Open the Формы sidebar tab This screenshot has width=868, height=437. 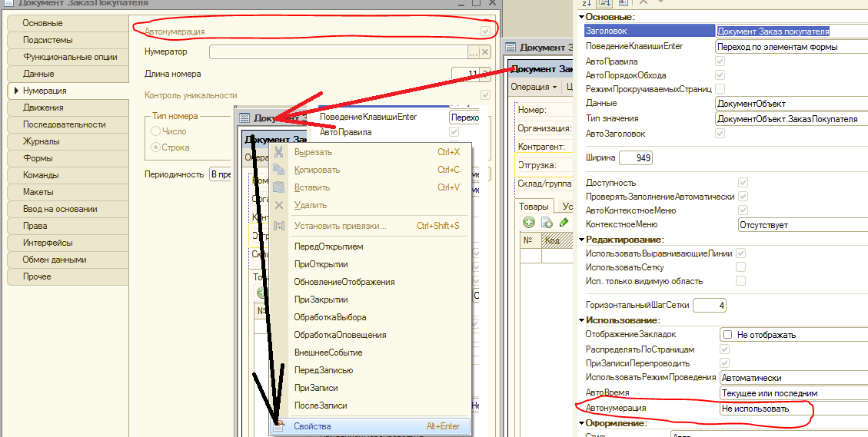pyautogui.click(x=68, y=158)
